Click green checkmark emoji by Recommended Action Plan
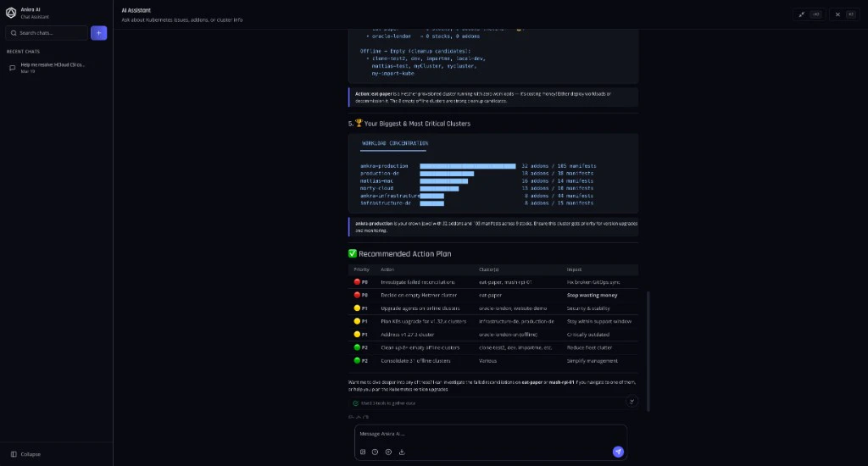 (352, 253)
